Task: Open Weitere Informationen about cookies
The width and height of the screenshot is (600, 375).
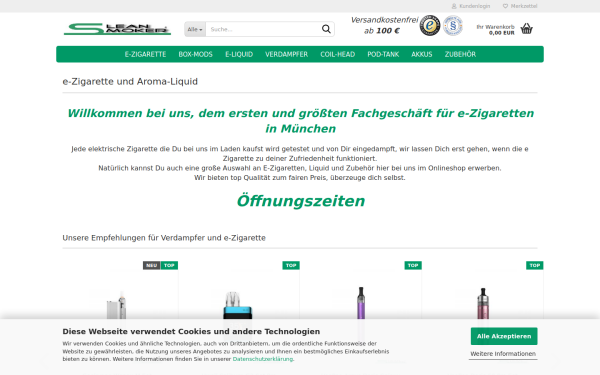Action: click(x=503, y=354)
